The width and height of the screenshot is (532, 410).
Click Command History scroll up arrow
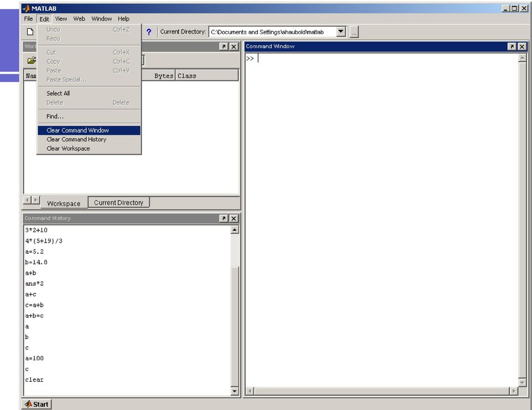click(x=234, y=230)
